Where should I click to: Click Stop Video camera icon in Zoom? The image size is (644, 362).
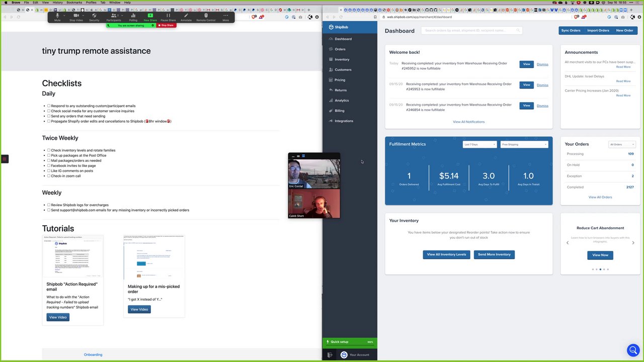tap(76, 16)
